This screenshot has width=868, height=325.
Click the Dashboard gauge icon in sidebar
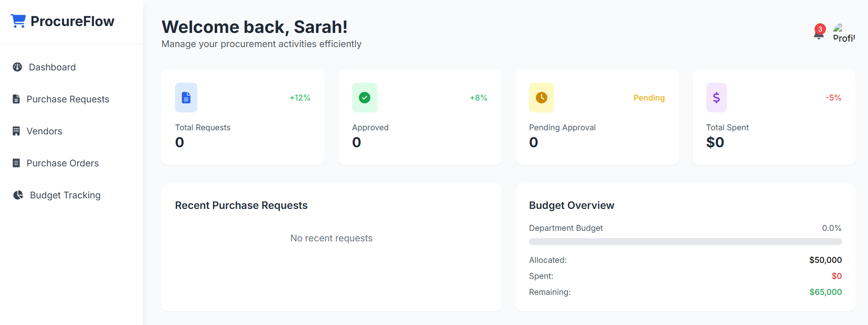[17, 67]
